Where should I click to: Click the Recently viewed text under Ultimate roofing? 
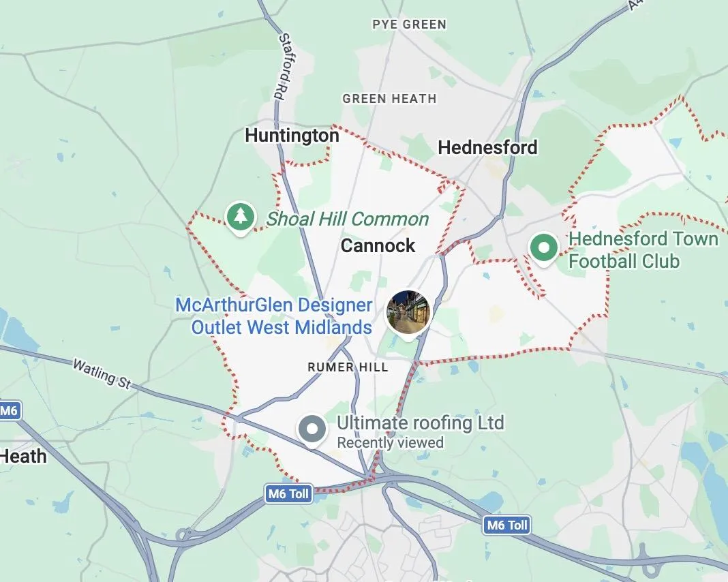click(x=390, y=443)
